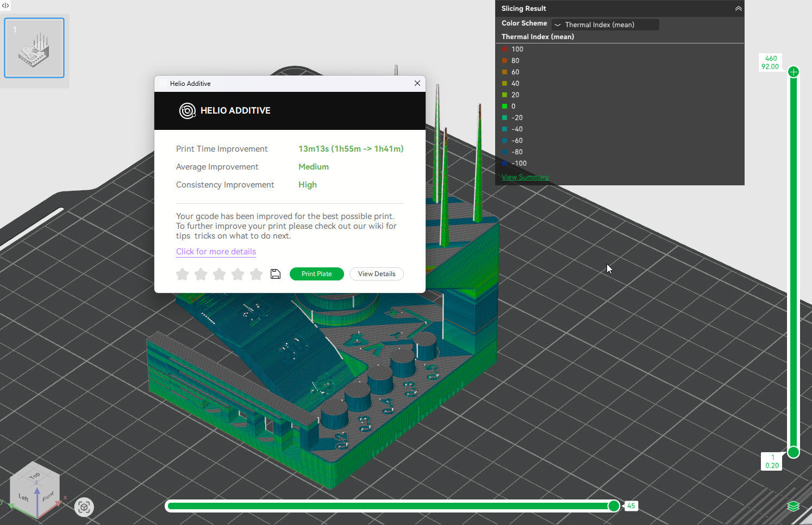Toggle the code panel icon at top-left
The width and height of the screenshot is (812, 525).
coord(5,5)
